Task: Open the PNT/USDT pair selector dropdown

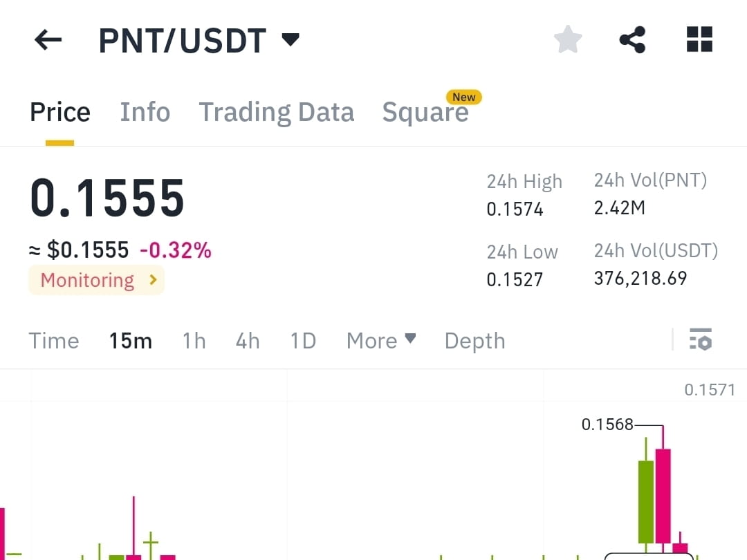Action: (x=290, y=39)
